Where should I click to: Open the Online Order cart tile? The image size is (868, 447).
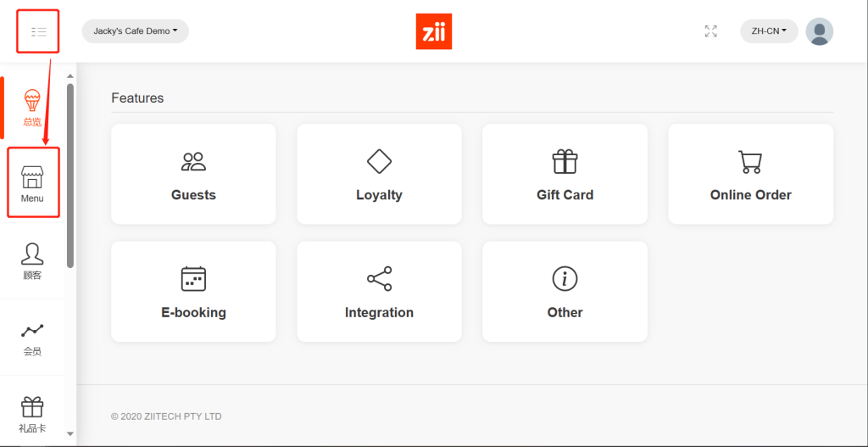(751, 174)
